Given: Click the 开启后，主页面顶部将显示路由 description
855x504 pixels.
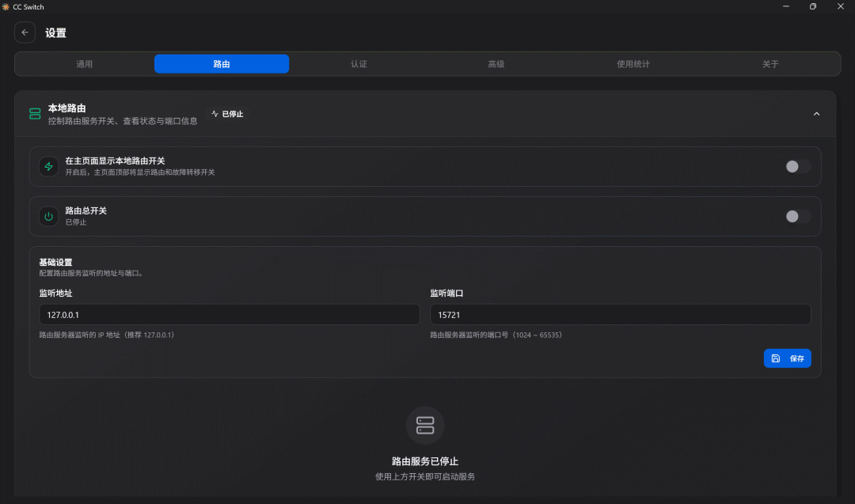Looking at the screenshot, I should (x=140, y=172).
